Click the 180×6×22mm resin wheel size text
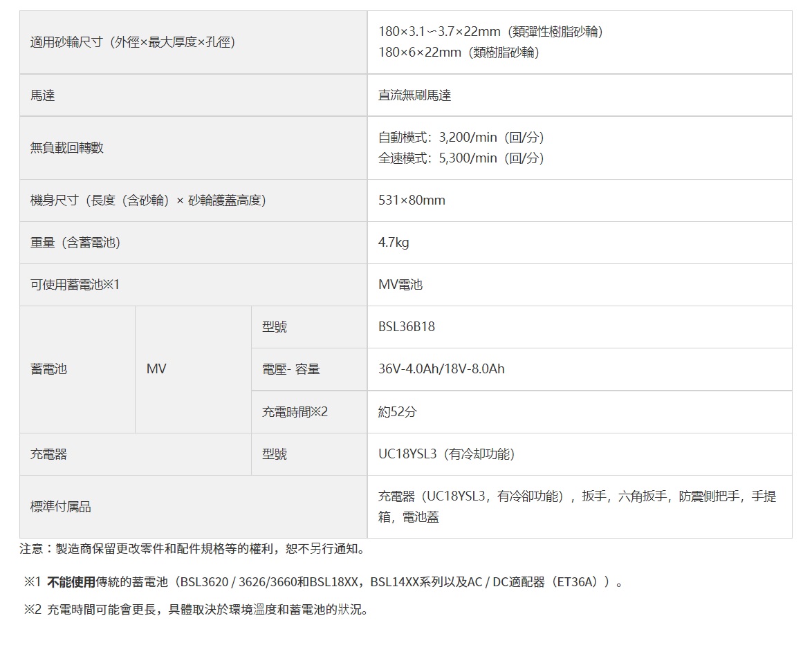 [459, 53]
